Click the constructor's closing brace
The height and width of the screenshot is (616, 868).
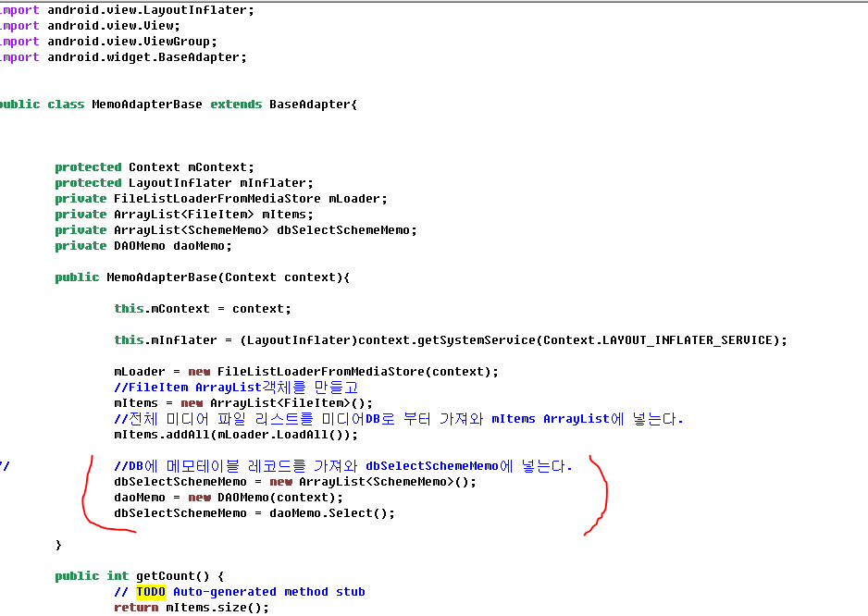(x=58, y=545)
